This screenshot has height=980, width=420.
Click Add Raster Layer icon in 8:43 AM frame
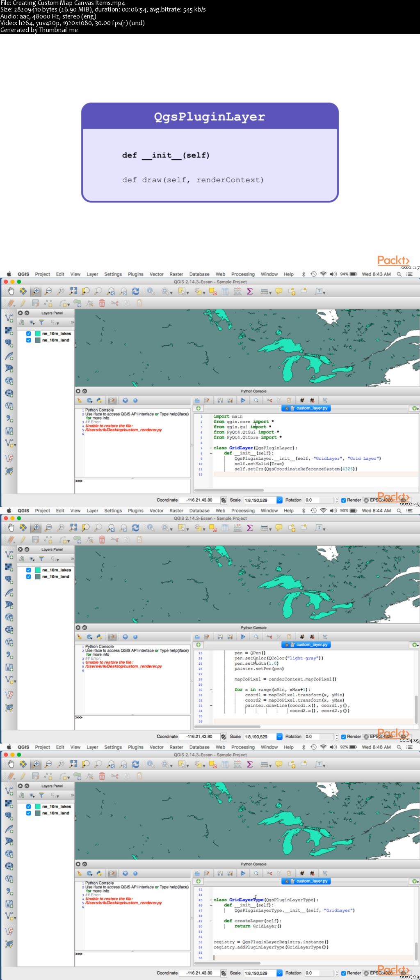coord(9,331)
